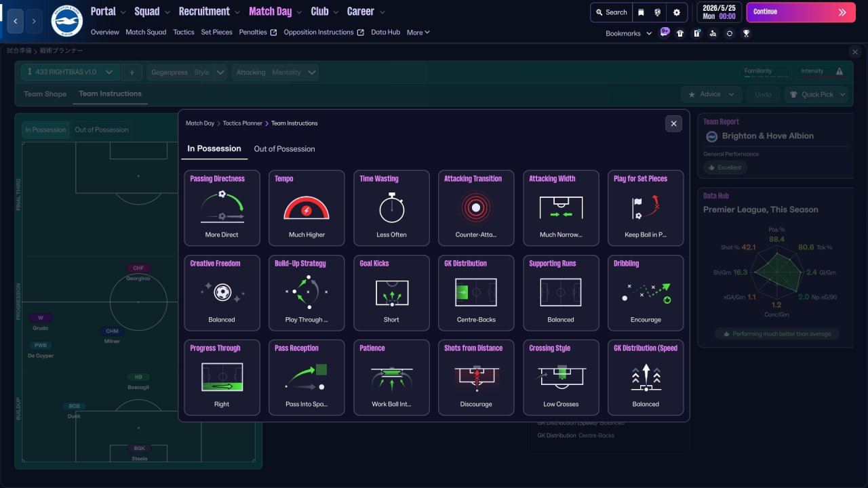The image size is (868, 488).
Task: Open the Attacking Mentality dropdown
Action: click(275, 72)
